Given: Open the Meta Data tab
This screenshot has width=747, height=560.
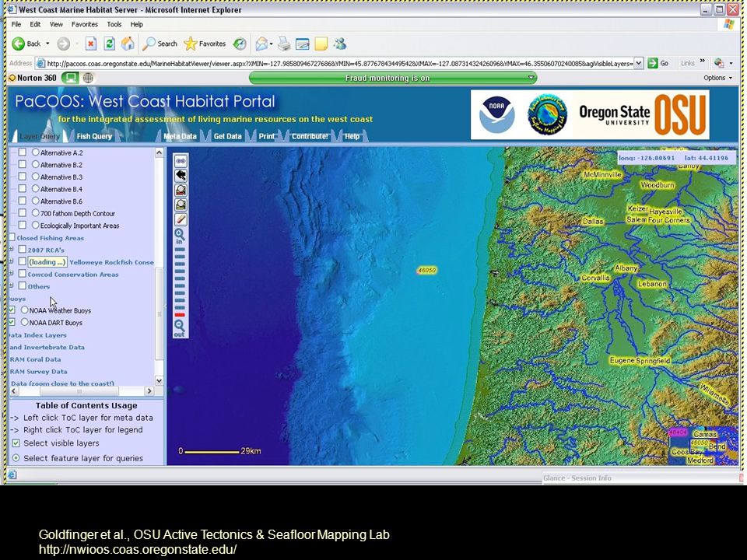Looking at the screenshot, I should point(180,136).
